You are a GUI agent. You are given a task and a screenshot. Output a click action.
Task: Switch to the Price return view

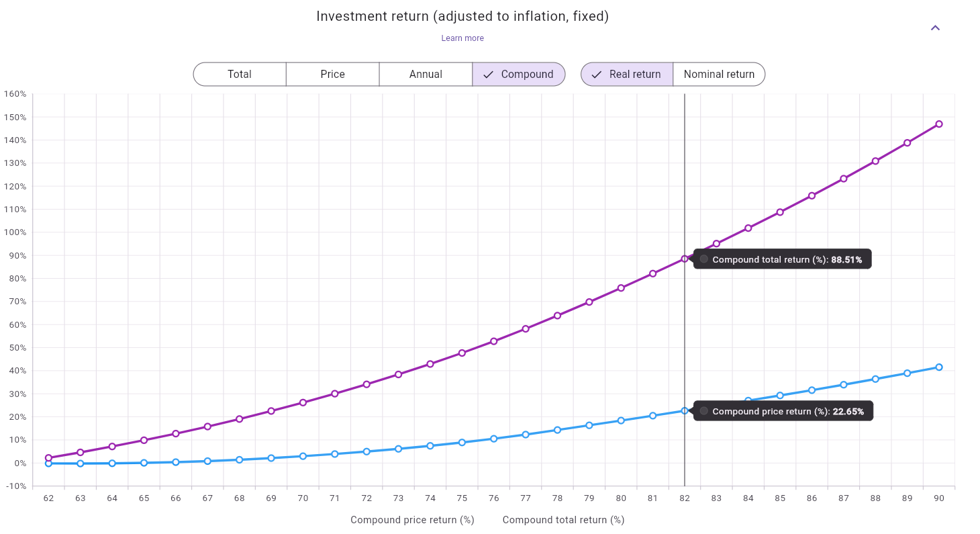332,74
